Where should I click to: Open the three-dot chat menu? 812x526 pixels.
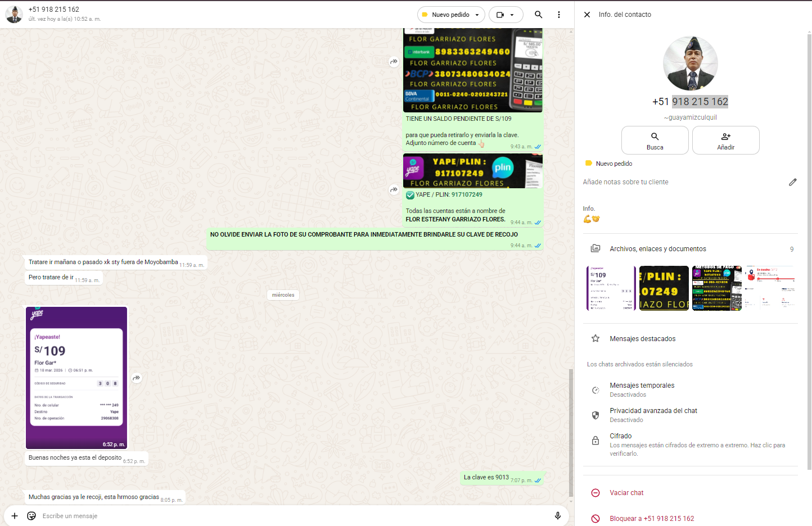click(558, 15)
